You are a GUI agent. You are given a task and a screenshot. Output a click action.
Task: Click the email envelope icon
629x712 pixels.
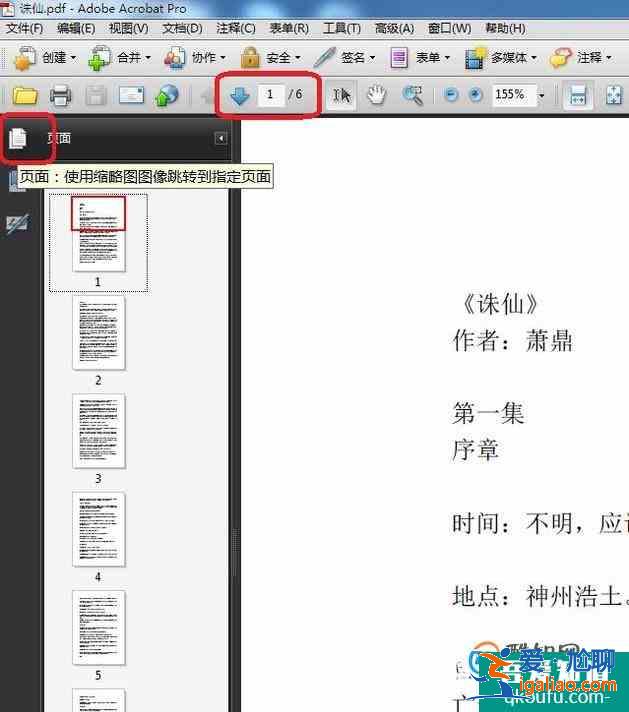click(x=131, y=95)
